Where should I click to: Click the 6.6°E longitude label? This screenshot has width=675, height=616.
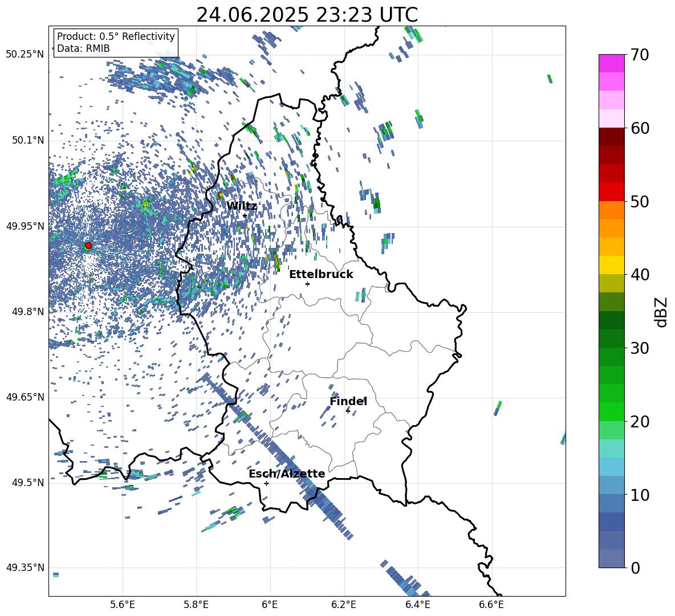point(491,605)
